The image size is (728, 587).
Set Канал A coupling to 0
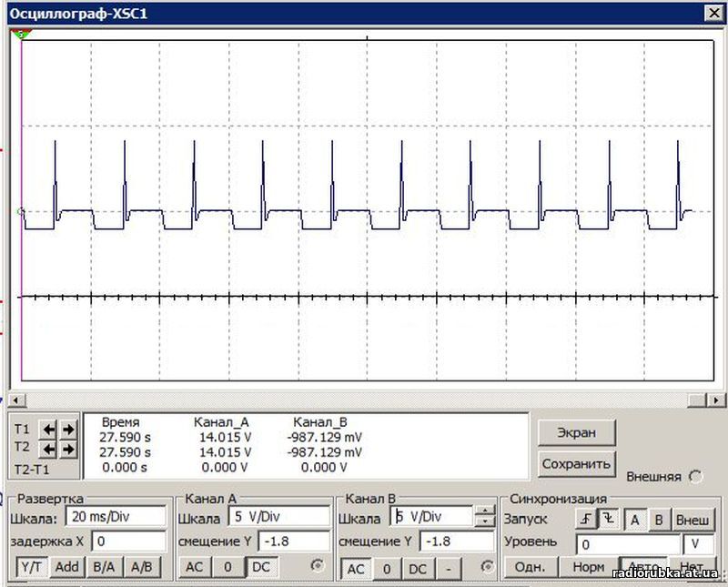tap(228, 567)
